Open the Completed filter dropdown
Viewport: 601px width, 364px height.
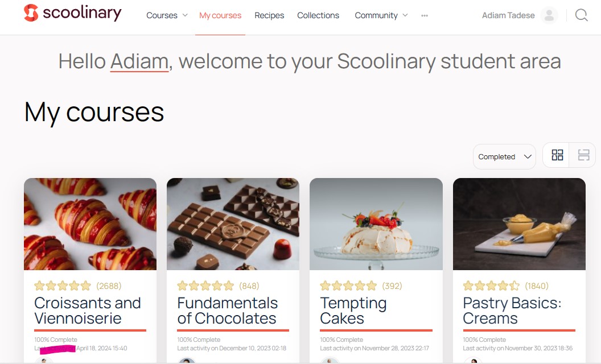(x=527, y=156)
